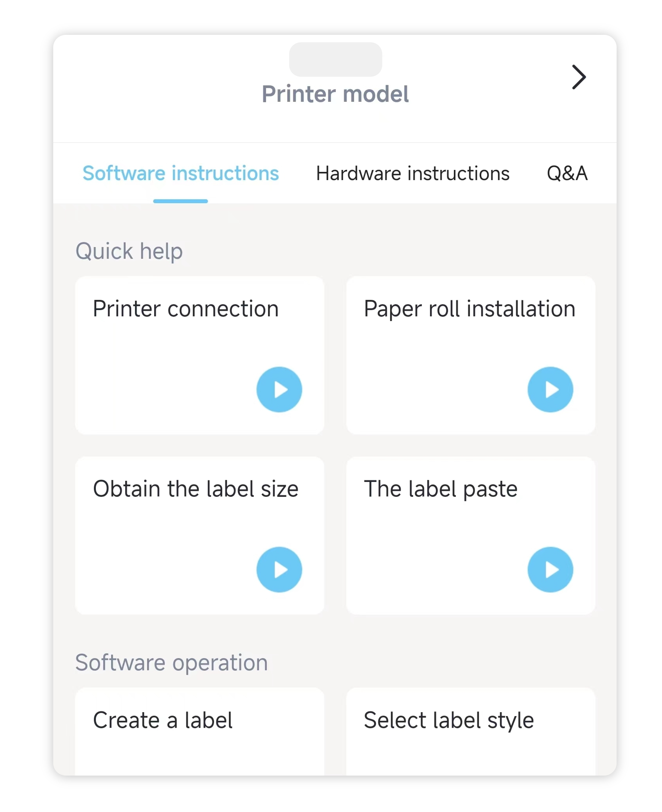Open the Printer connection card title
The height and width of the screenshot is (812, 662).
(x=186, y=309)
